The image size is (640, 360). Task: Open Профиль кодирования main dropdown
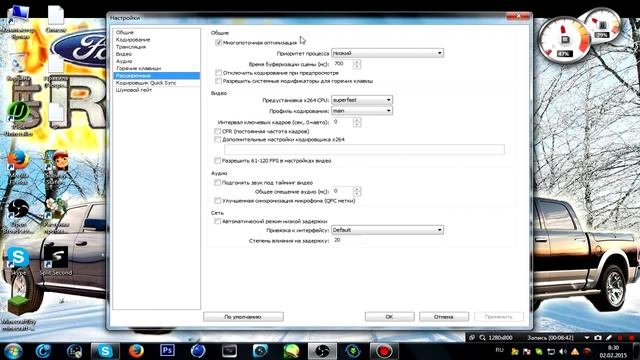pos(362,111)
